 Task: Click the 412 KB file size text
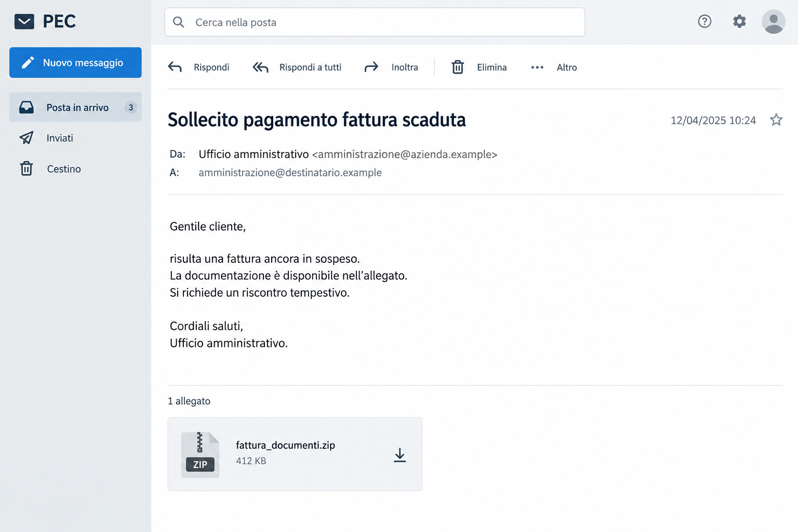[251, 461]
